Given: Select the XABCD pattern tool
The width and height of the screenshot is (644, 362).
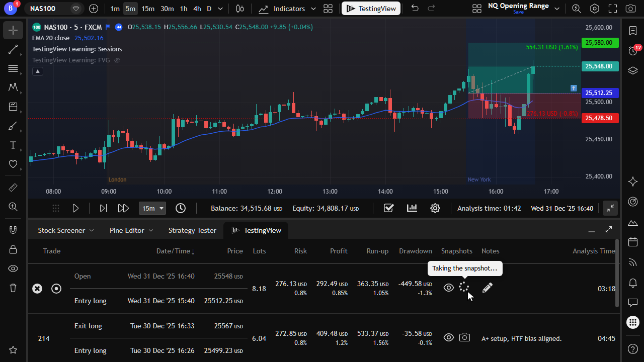Looking at the screenshot, I should [x=13, y=87].
